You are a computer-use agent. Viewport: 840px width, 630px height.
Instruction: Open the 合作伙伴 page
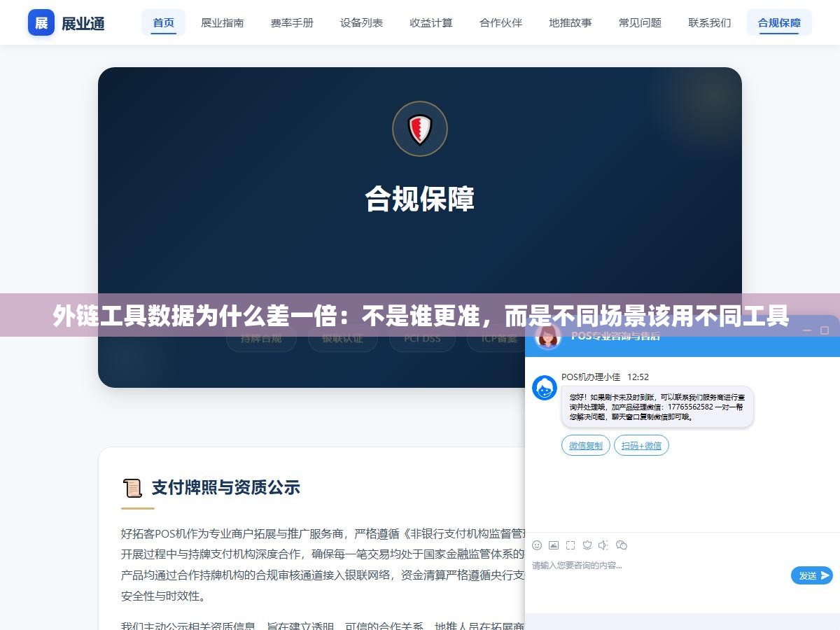pos(501,22)
